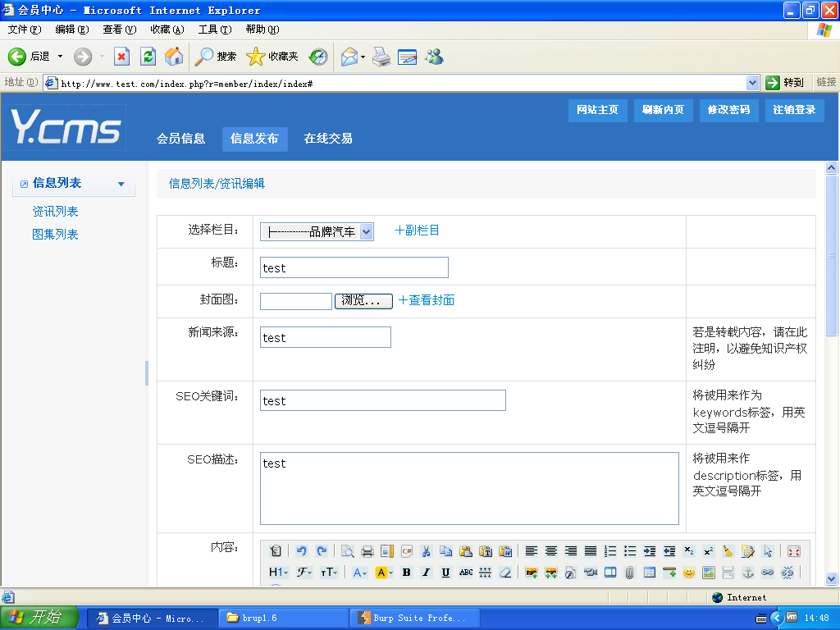Increase indent in the editor
840x630 pixels.
pyautogui.click(x=650, y=550)
